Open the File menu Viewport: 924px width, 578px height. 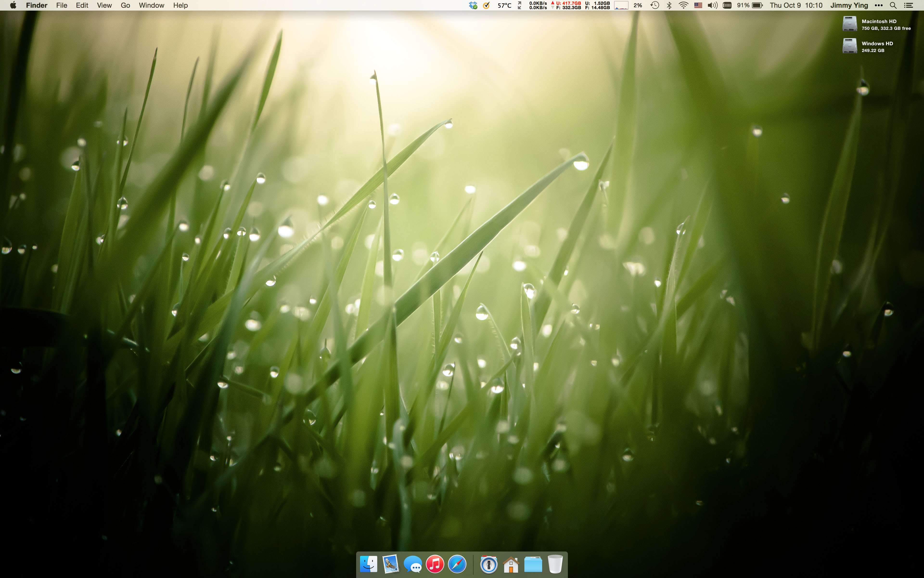tap(61, 5)
